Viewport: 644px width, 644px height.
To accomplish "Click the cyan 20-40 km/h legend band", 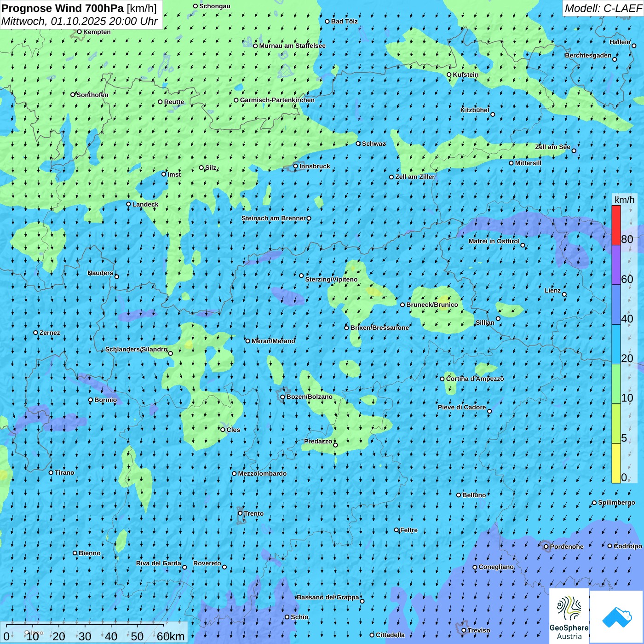I will pos(616,344).
